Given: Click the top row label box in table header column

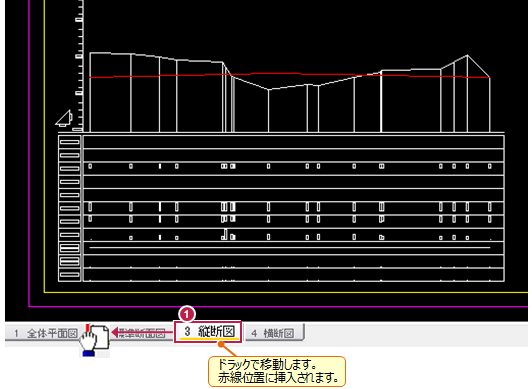Looking at the screenshot, I should coord(70,142).
